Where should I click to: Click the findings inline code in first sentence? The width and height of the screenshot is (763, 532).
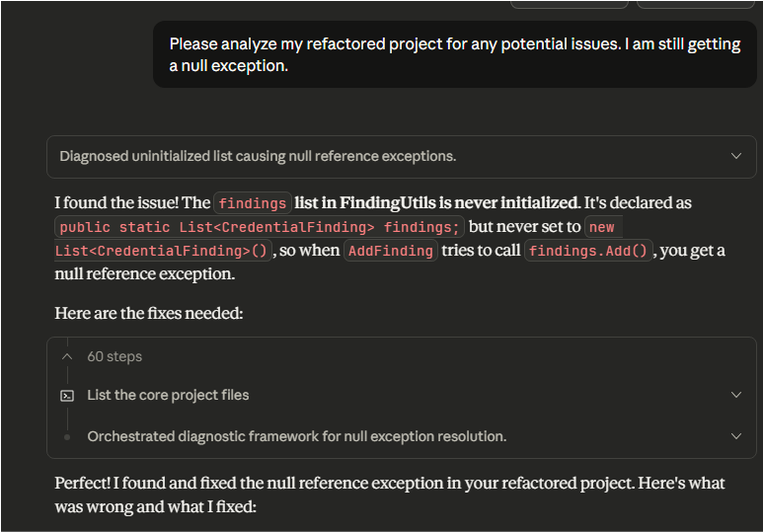253,203
